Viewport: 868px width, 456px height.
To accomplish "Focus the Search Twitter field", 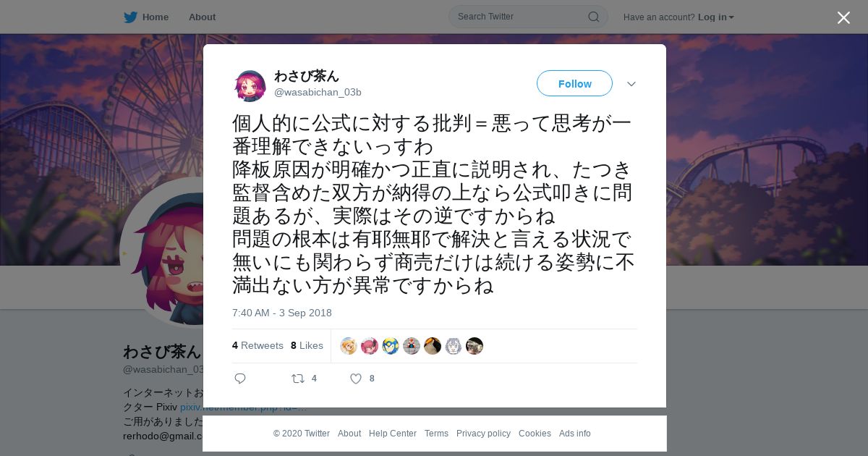I will (x=521, y=17).
